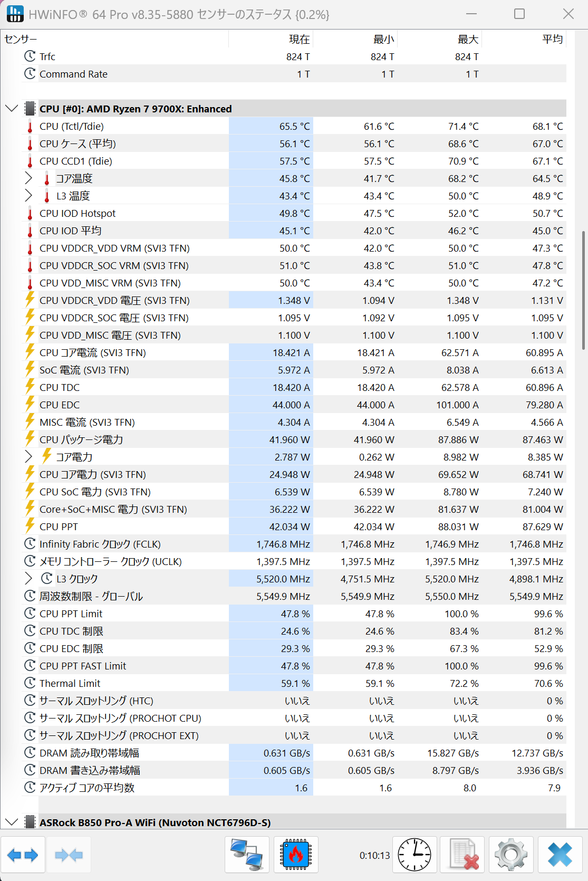Open remote network monitoring computers icon

point(247,855)
